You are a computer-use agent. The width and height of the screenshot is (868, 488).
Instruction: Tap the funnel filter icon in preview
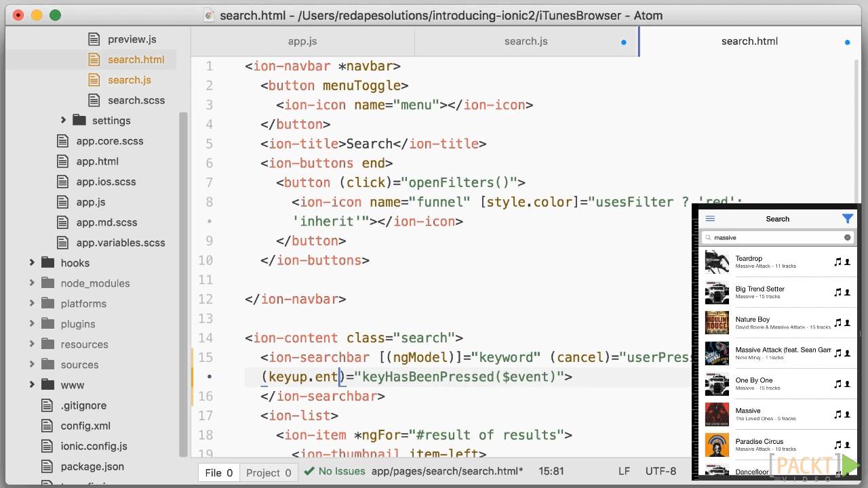[847, 218]
